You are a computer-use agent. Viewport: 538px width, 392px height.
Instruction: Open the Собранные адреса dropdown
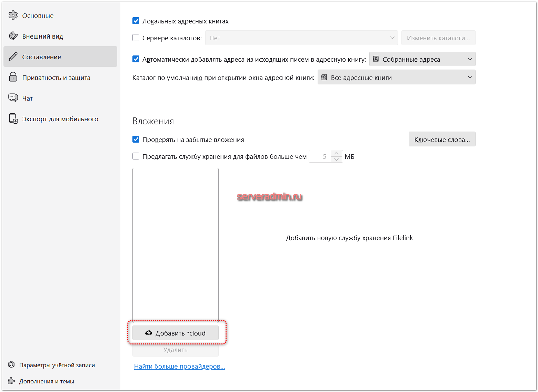point(422,59)
